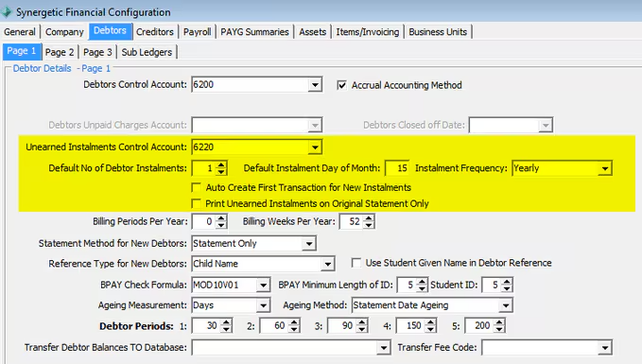Increase Debtor Period 5 value

(x=499, y=322)
